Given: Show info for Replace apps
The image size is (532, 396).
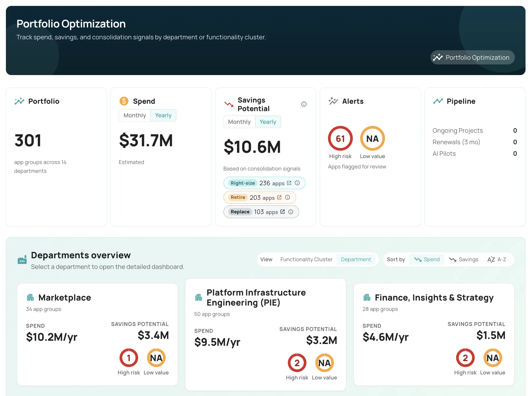Looking at the screenshot, I should tap(291, 212).
